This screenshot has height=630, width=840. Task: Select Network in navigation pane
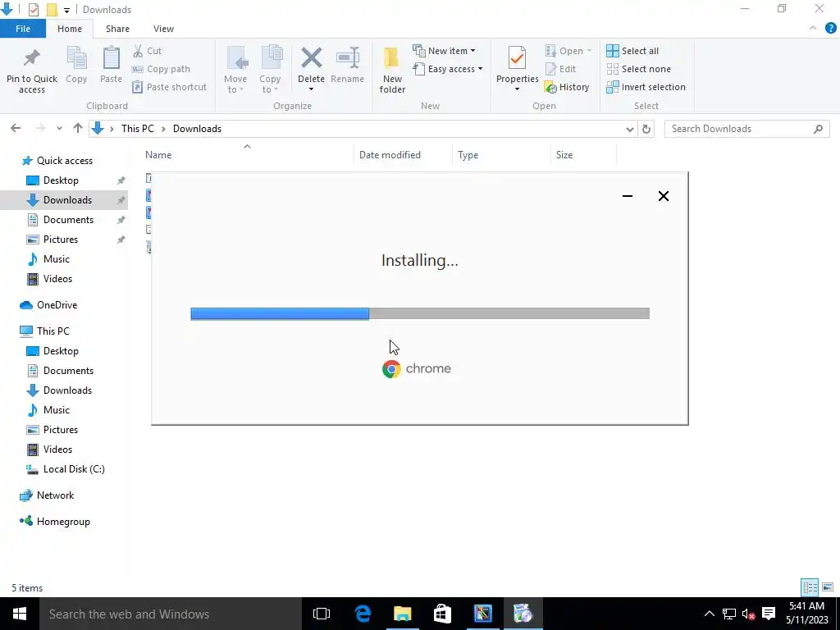tap(55, 495)
